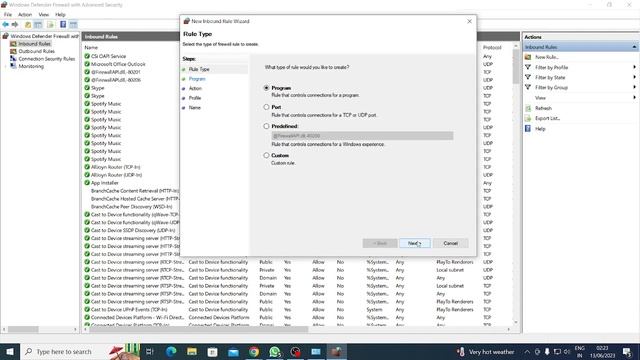Image resolution: width=640 pixels, height=360 pixels.
Task: Click the Export List icon in Actions pane
Action: pyautogui.click(x=528, y=118)
